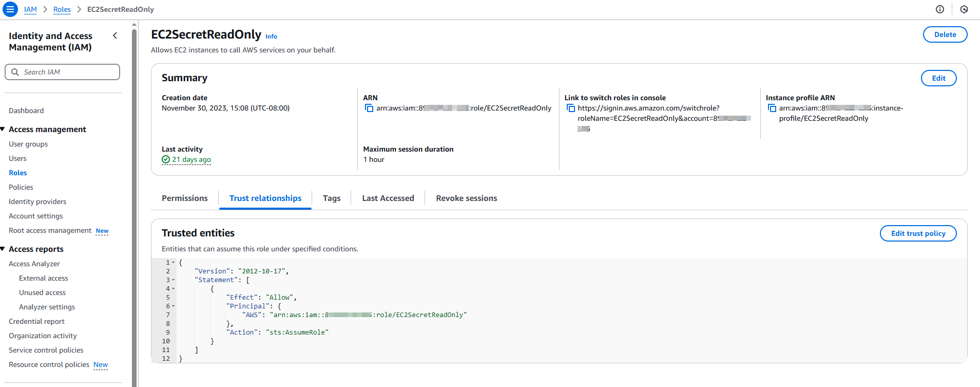Open Analyzer settings in the sidebar
Image resolution: width=980 pixels, height=387 pixels.
point(47,307)
